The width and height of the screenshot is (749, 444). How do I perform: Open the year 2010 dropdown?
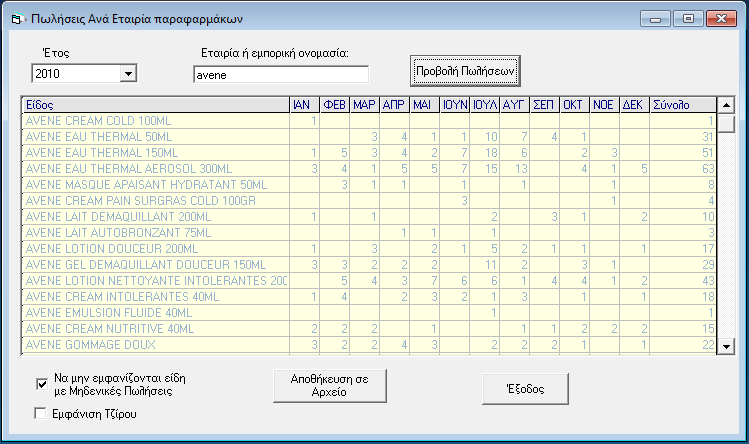[x=128, y=74]
